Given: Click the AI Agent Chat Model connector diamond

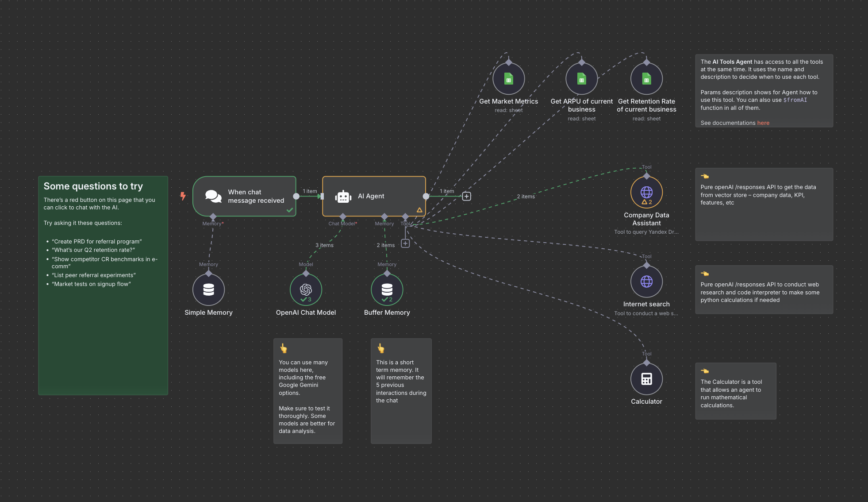Looking at the screenshot, I should (x=343, y=216).
